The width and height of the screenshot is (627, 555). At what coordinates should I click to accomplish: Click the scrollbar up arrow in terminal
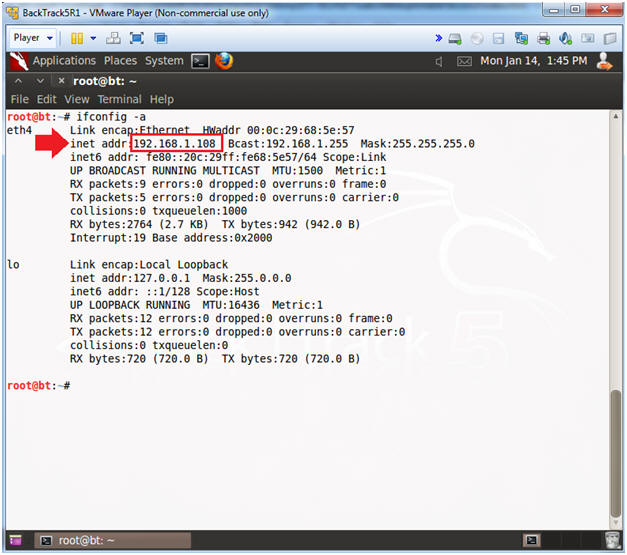[x=616, y=117]
